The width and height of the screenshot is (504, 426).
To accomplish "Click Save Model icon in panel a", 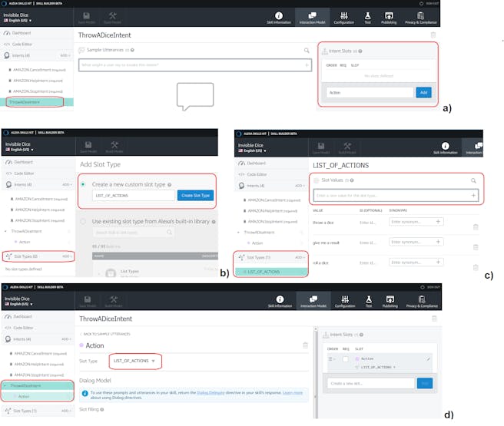I will [x=87, y=18].
